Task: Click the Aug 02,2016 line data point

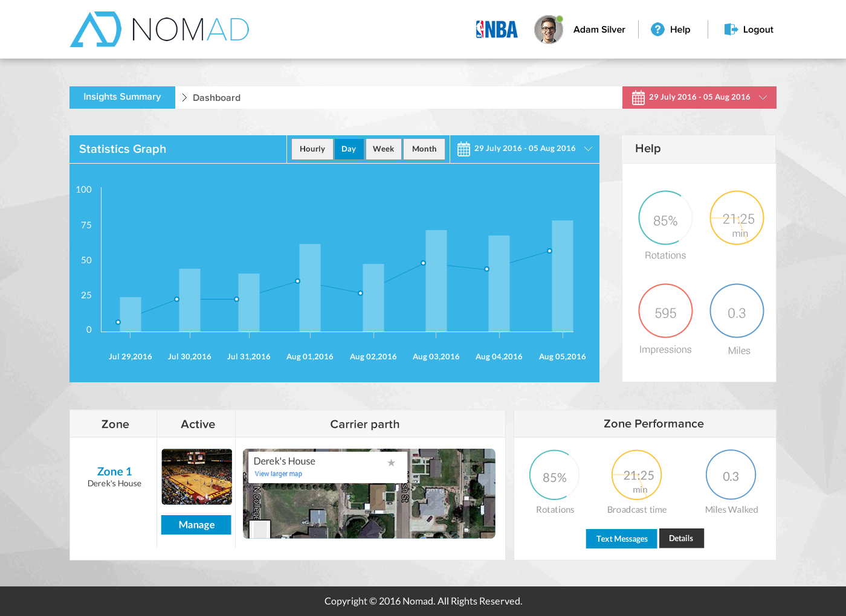Action: click(x=360, y=294)
